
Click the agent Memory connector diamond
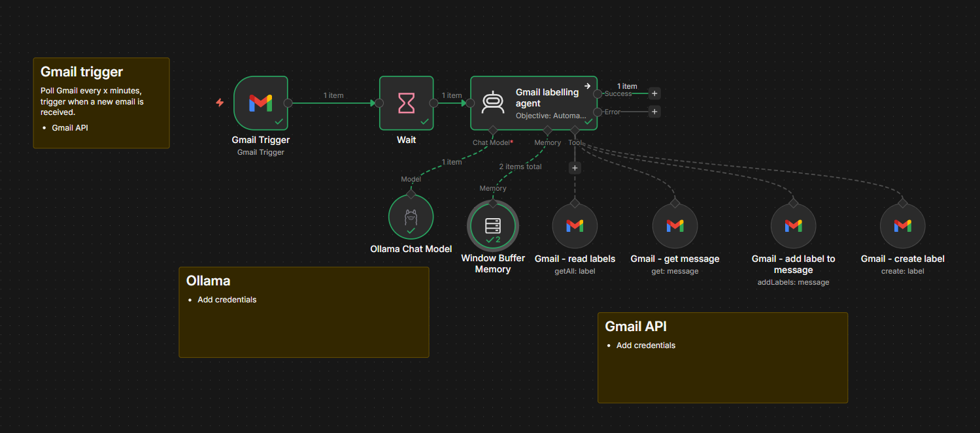point(547,130)
